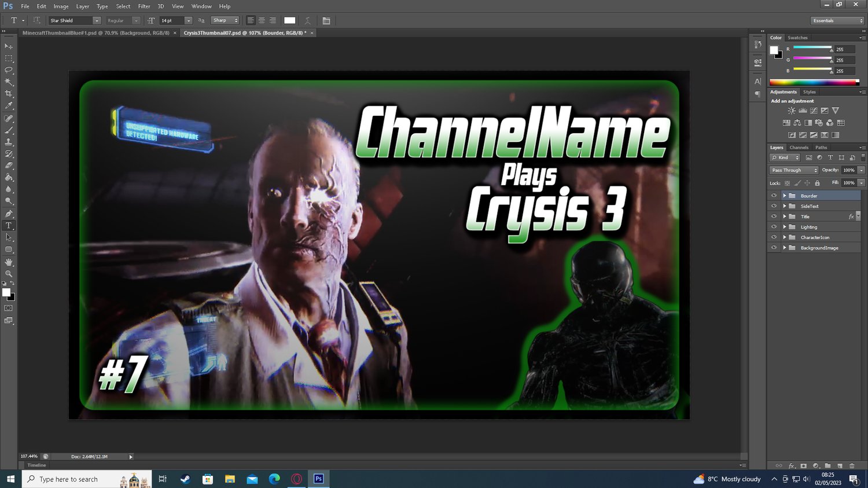Select the Horizontal Type tool
Image resolution: width=868 pixels, height=488 pixels.
(9, 226)
